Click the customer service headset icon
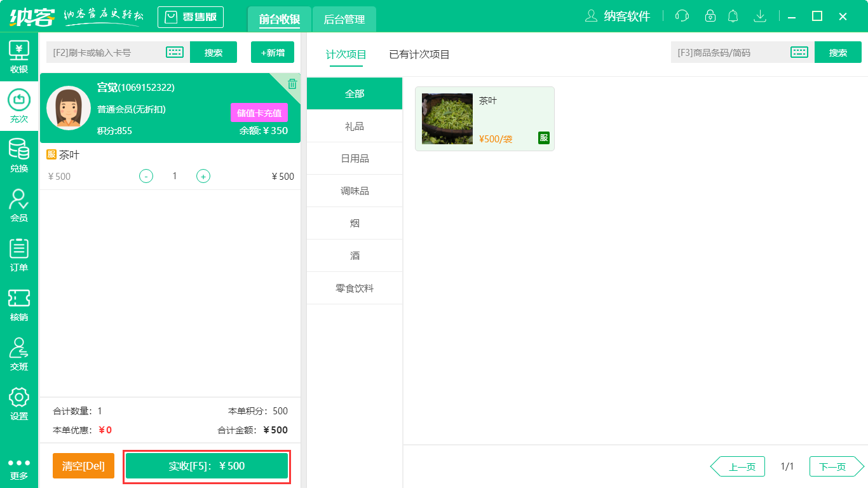868x488 pixels. pyautogui.click(x=682, y=16)
